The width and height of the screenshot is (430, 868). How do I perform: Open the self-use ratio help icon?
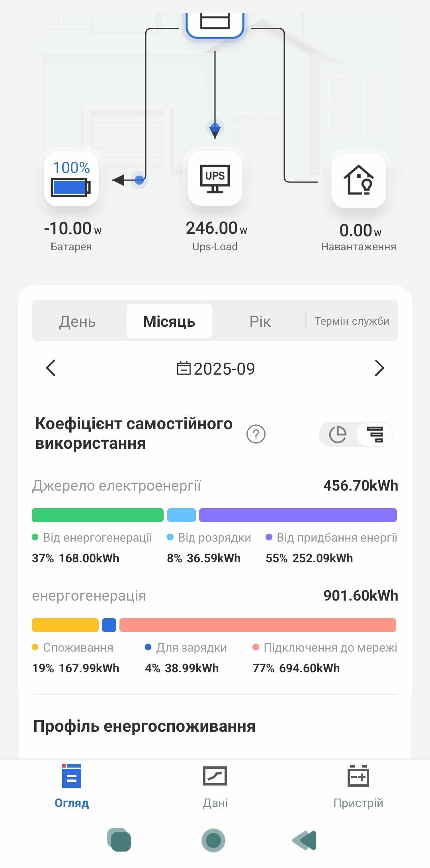[x=256, y=434]
